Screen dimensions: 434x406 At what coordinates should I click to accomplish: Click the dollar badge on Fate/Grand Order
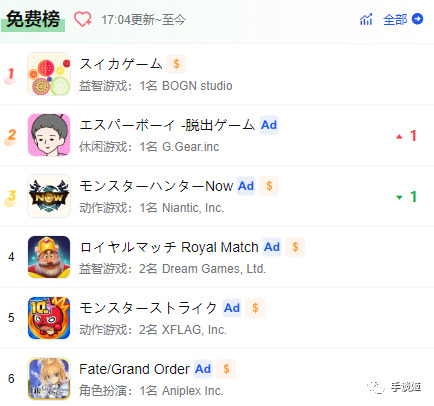tap(226, 369)
